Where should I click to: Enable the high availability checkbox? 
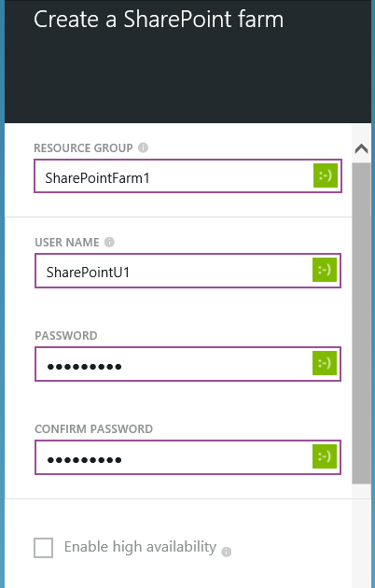tap(44, 548)
